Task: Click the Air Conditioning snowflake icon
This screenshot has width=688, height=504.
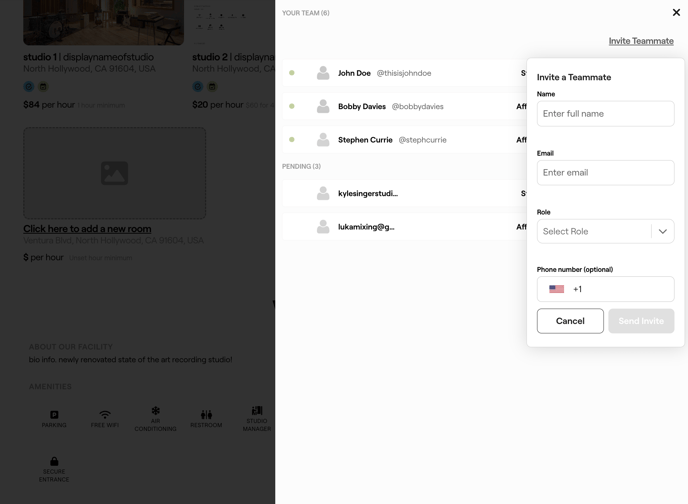Action: pyautogui.click(x=156, y=410)
